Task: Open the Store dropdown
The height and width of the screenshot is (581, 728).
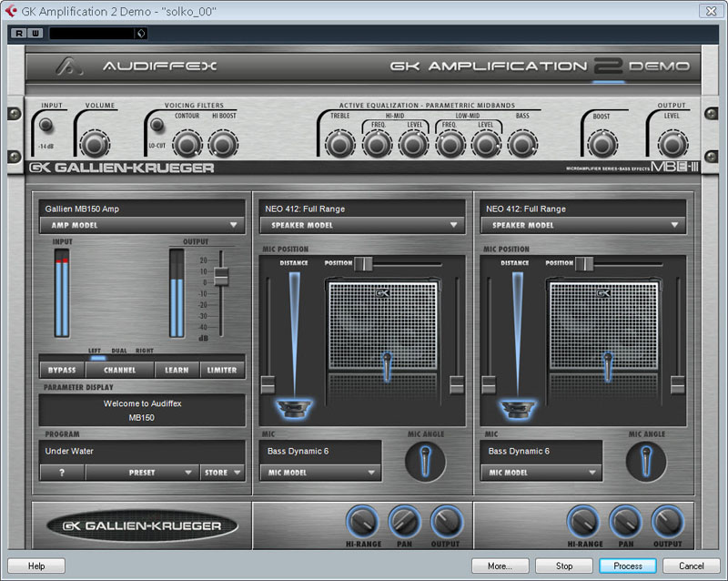Action: 222,473
